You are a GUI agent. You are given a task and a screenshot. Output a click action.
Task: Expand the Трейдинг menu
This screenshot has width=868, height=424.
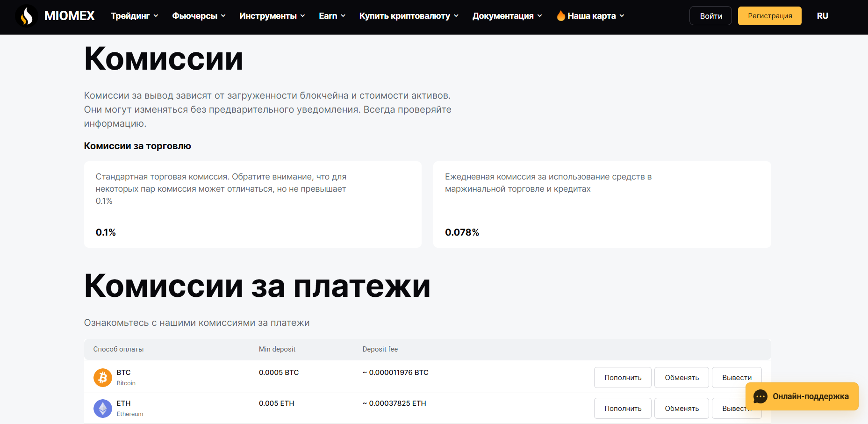[135, 16]
